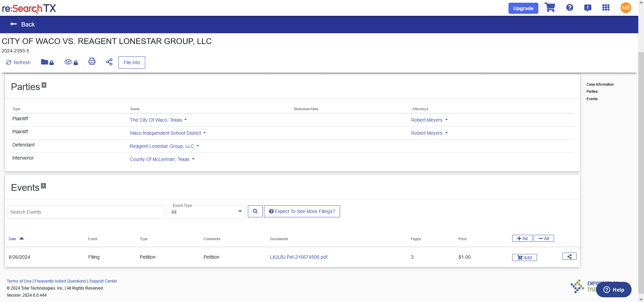
Task: Click the Defendant party type text
Action: [23, 145]
